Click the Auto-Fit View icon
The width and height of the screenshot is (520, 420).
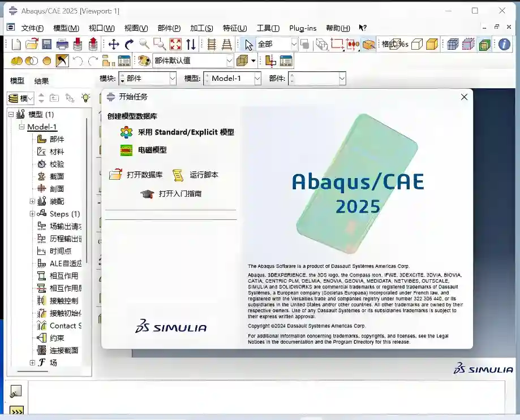175,44
